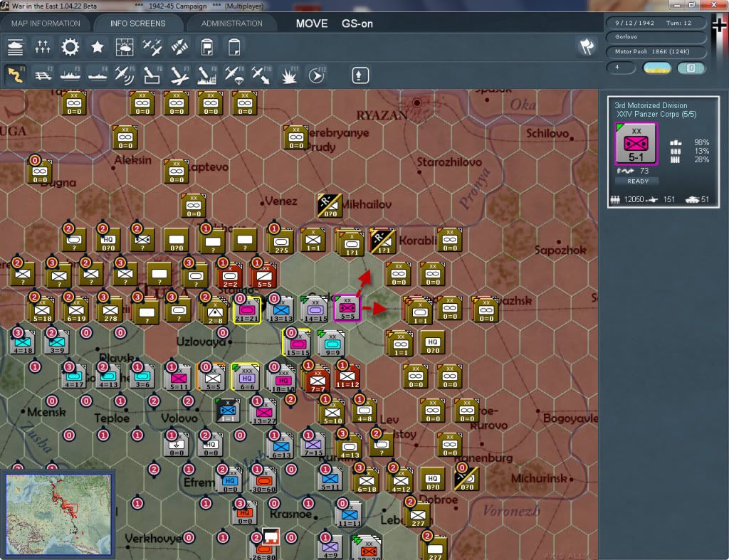Select the magenta unit marked 15=15
This screenshot has height=560, width=729.
(298, 344)
